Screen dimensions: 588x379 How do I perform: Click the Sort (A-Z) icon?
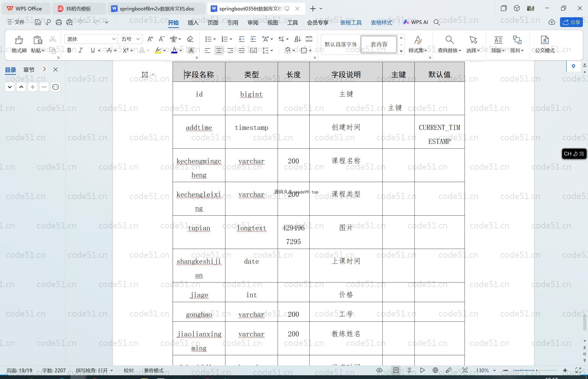[297, 39]
